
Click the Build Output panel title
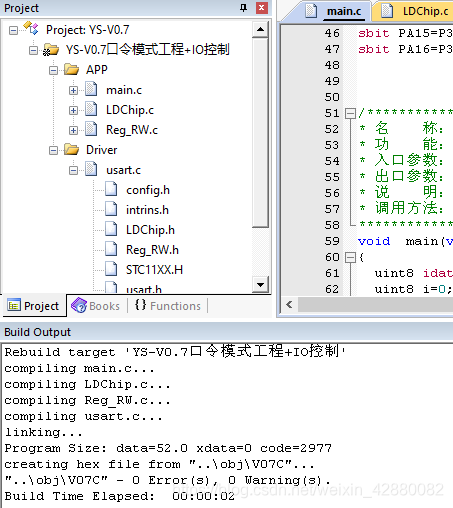[37, 332]
